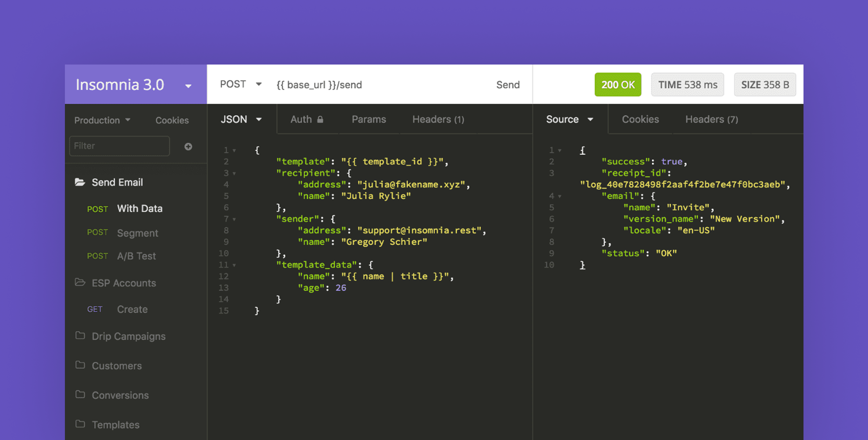Viewport: 868px width, 440px height.
Task: Click the lock icon on Auth tab
Action: [x=320, y=119]
